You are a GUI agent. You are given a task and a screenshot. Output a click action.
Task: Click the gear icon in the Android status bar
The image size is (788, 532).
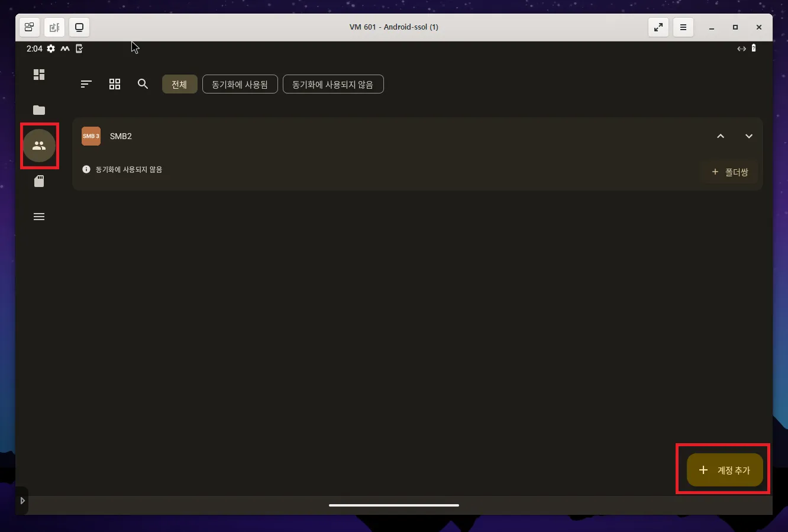coord(50,49)
